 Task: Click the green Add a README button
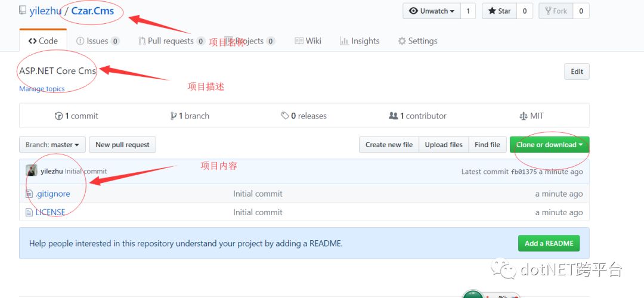(x=549, y=243)
